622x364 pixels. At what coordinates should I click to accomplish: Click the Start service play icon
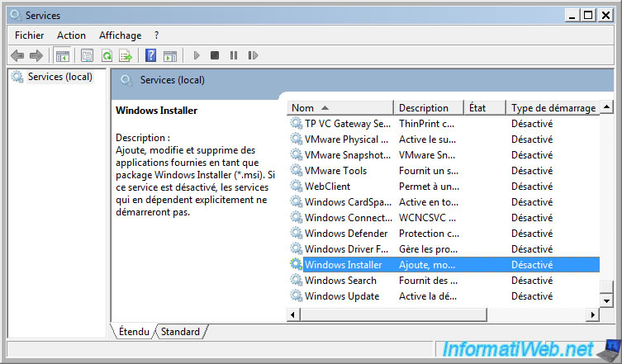[x=197, y=55]
